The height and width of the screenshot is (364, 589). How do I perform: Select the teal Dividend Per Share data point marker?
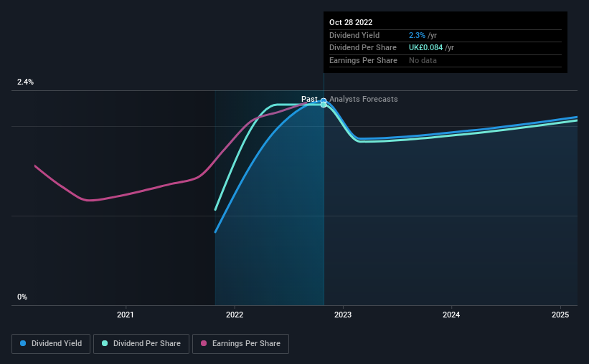click(324, 105)
